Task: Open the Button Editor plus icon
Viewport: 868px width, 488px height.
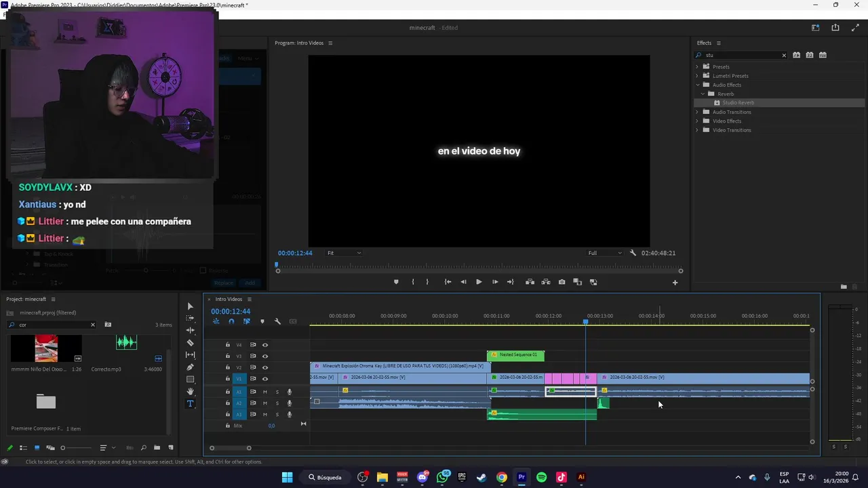Action: click(x=675, y=283)
